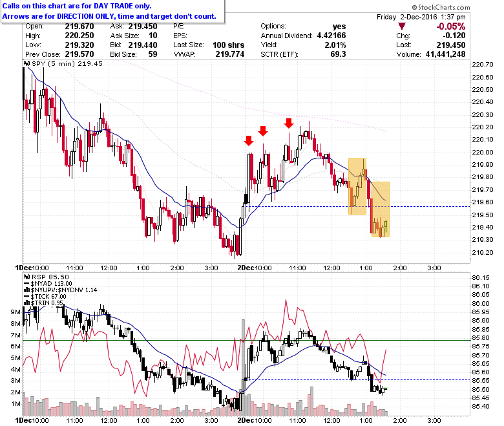
Task: Click the Volume value 41,441,248
Action: point(445,54)
